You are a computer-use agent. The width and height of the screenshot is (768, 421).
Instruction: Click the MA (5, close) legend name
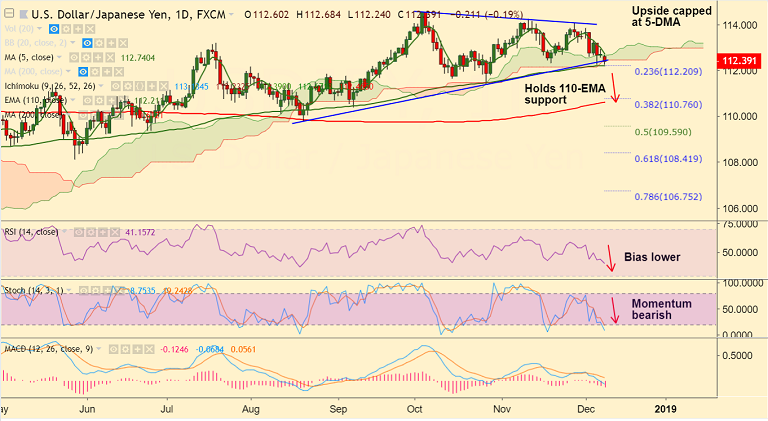[29, 57]
